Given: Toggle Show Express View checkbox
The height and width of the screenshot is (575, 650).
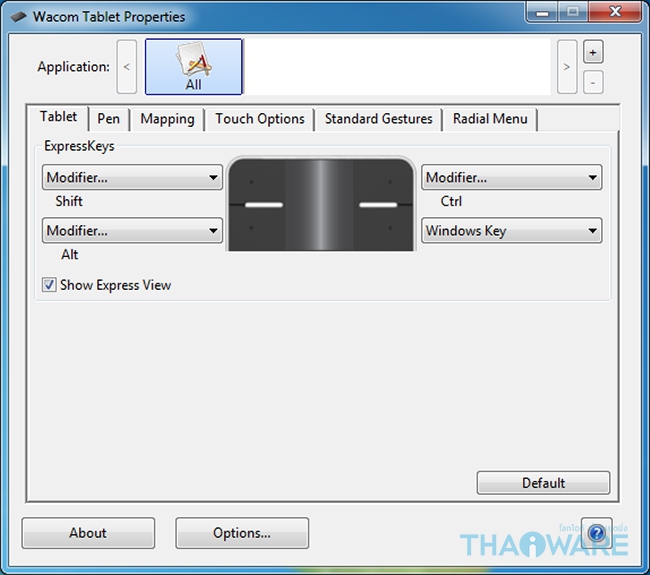Looking at the screenshot, I should click(x=49, y=285).
